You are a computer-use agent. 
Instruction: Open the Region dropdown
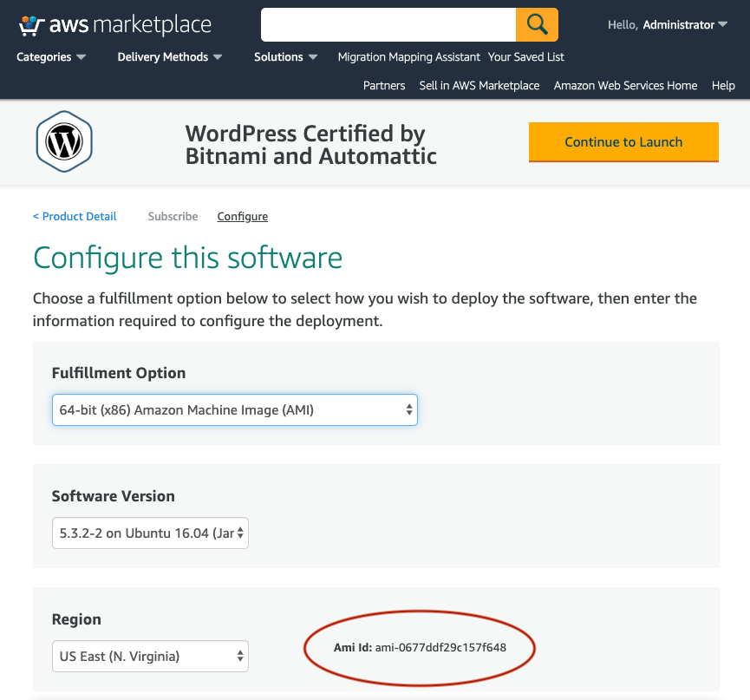(150, 656)
